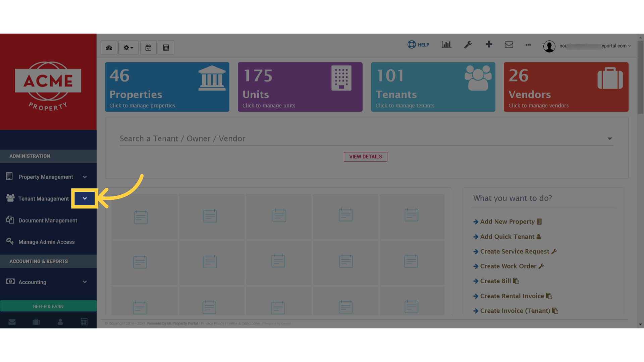
Task: Click the sidebar bottom calculator icon
Action: click(x=84, y=322)
